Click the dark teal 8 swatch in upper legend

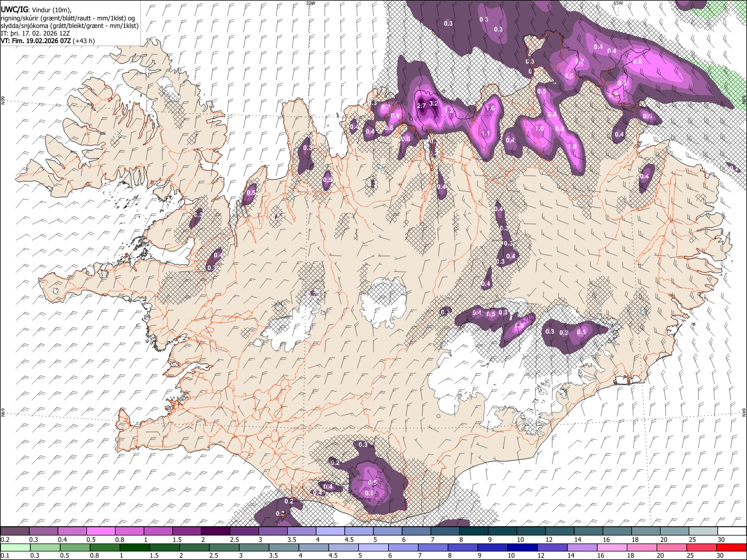click(474, 531)
